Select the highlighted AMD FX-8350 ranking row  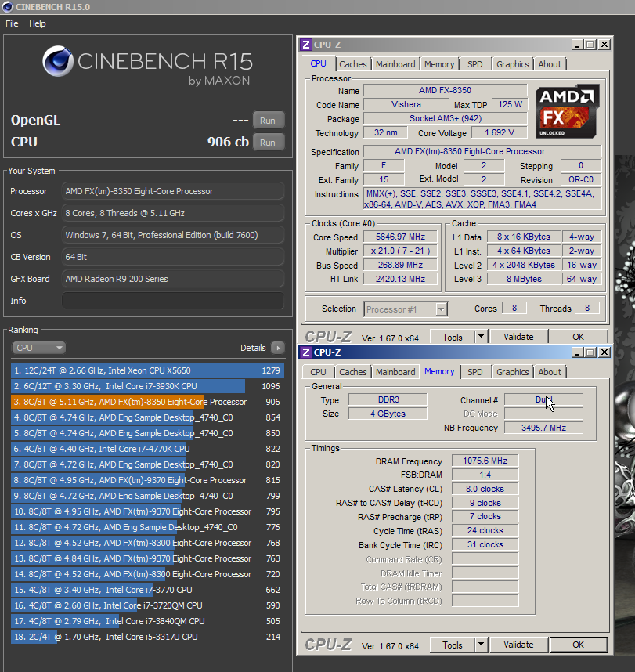147,402
